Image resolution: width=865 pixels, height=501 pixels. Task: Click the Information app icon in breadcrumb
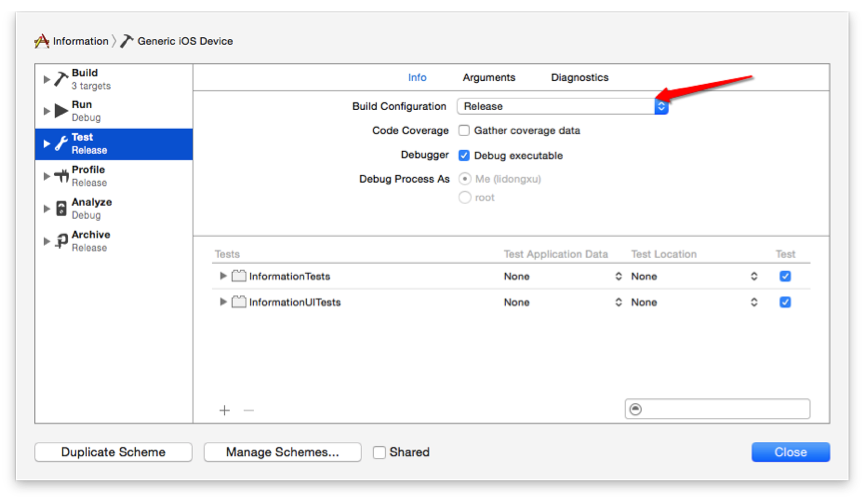pos(41,41)
